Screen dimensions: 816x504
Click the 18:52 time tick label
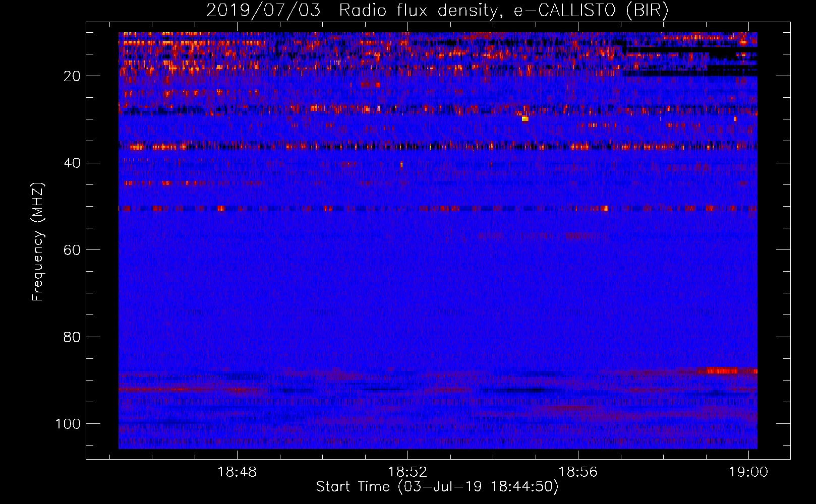tap(407, 472)
